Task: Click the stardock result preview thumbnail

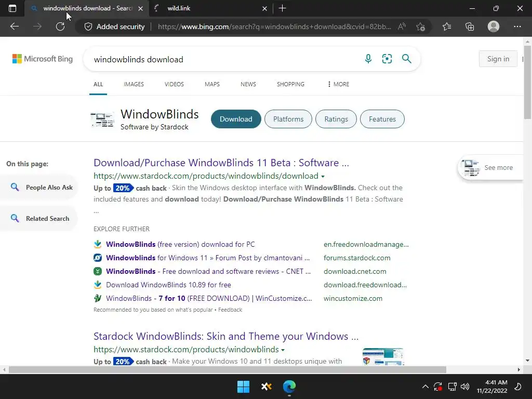Action: pos(383,356)
